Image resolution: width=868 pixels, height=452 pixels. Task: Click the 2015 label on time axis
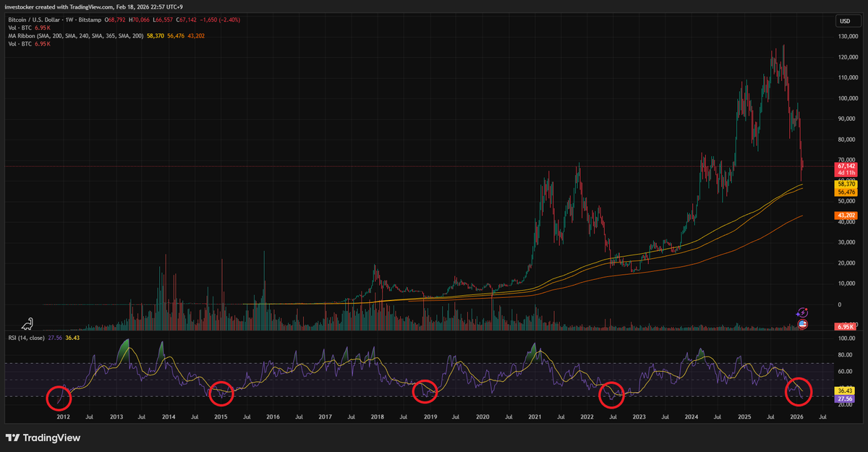[x=221, y=417]
